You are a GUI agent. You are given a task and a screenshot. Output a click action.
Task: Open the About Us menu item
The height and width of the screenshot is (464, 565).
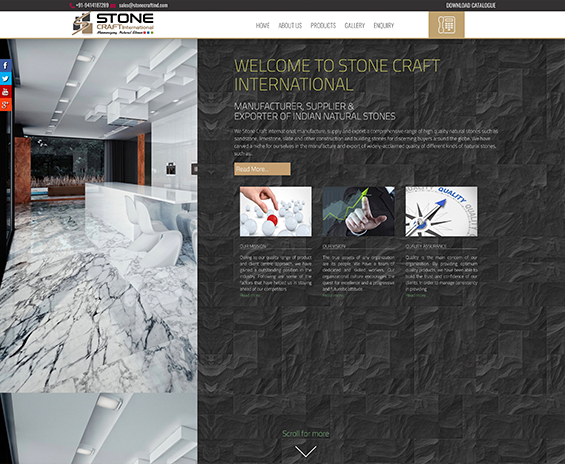point(290,26)
